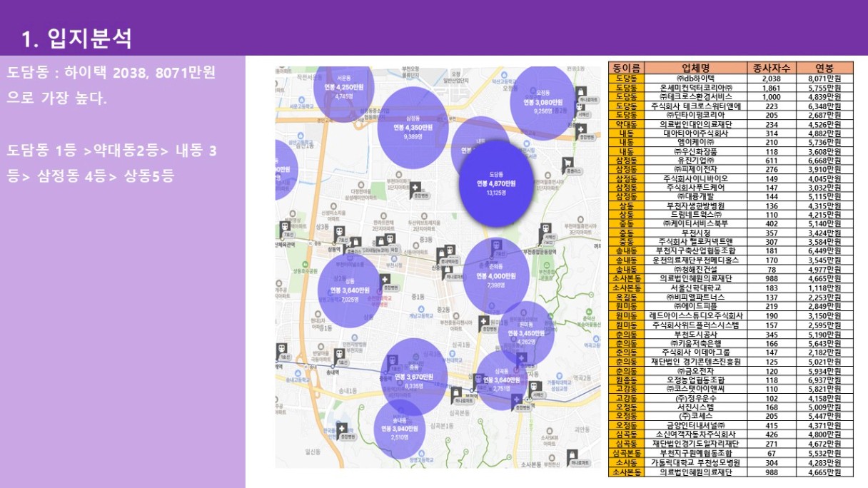
Task: Select the 종사자수 column header
Action: point(770,68)
